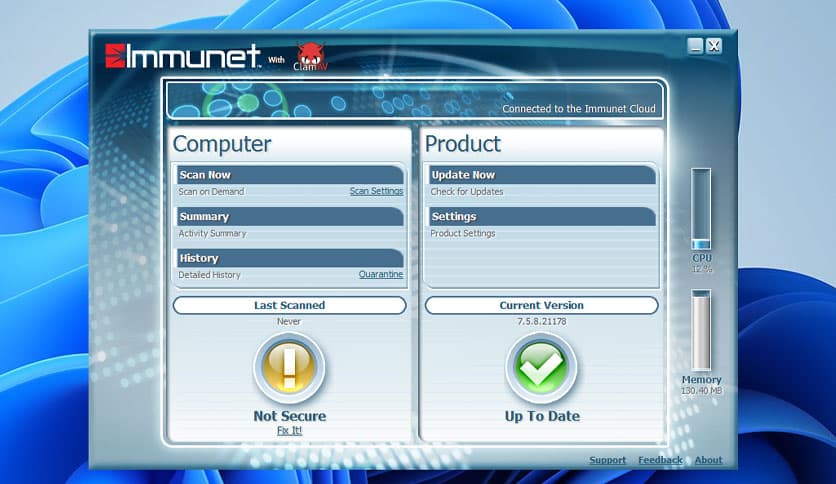
Task: Close the Immunet window
Action: (x=714, y=46)
